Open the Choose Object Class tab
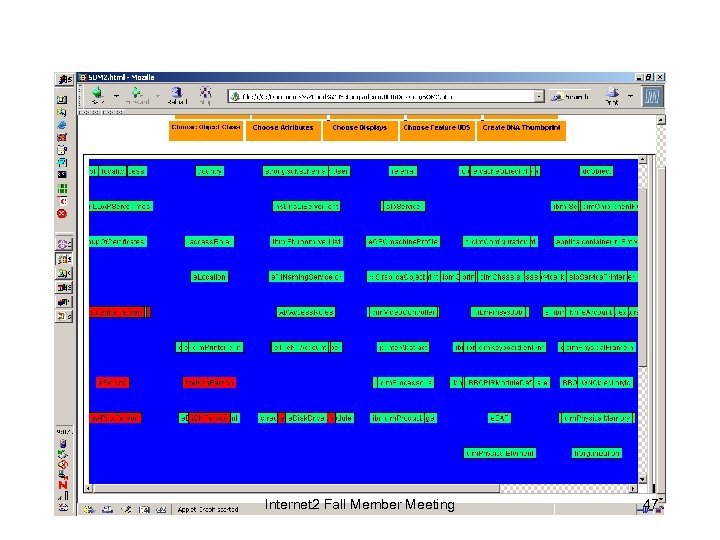 point(206,130)
